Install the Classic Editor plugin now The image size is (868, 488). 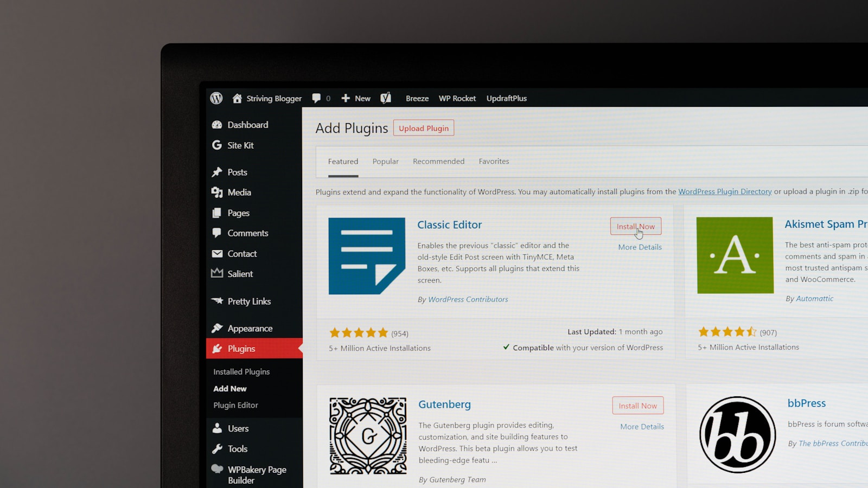(x=636, y=227)
